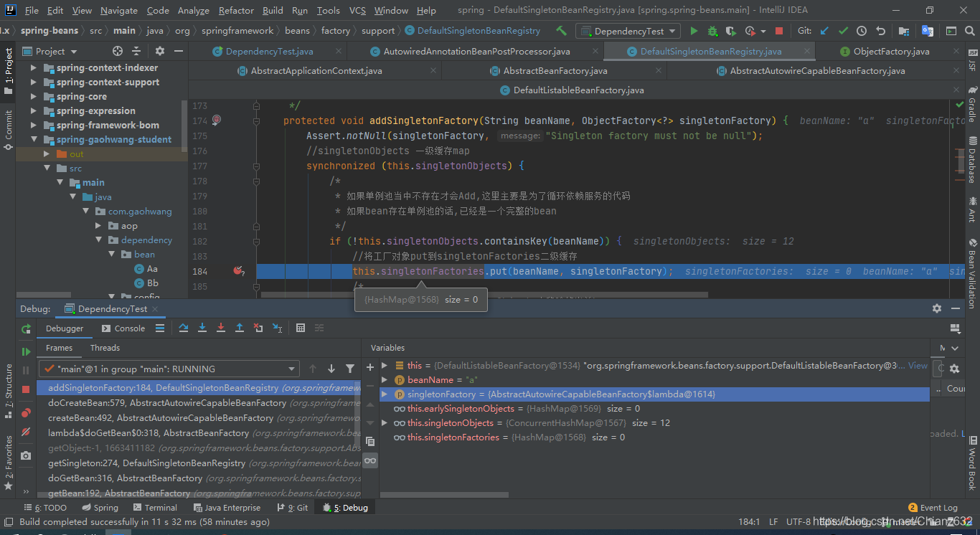Open the VCS menu

coord(357,10)
